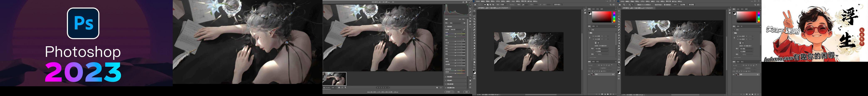Click the 完成 button in Camera Raw

click(466, 92)
